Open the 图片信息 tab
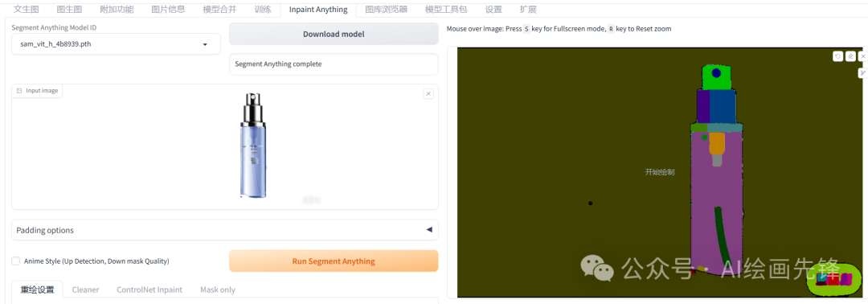868x304 pixels. [168, 10]
